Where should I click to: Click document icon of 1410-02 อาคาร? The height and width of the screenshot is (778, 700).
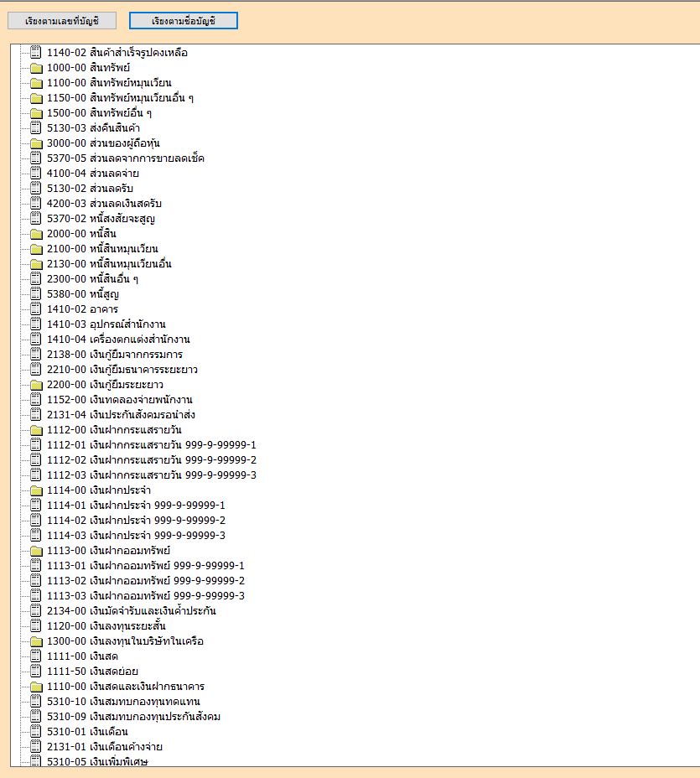[x=36, y=309]
